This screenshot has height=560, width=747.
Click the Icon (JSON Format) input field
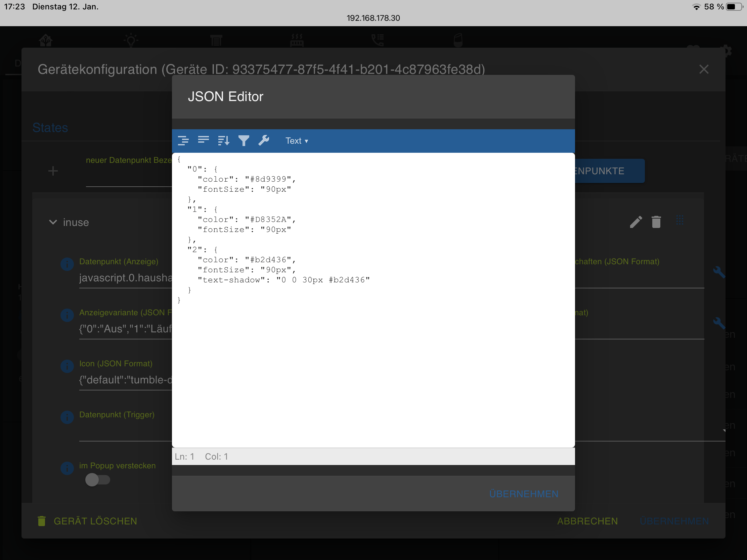pos(126,380)
